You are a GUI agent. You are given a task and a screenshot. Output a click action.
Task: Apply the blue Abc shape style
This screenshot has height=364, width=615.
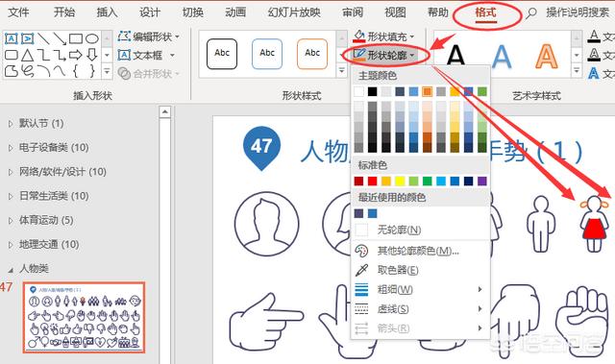(x=267, y=54)
